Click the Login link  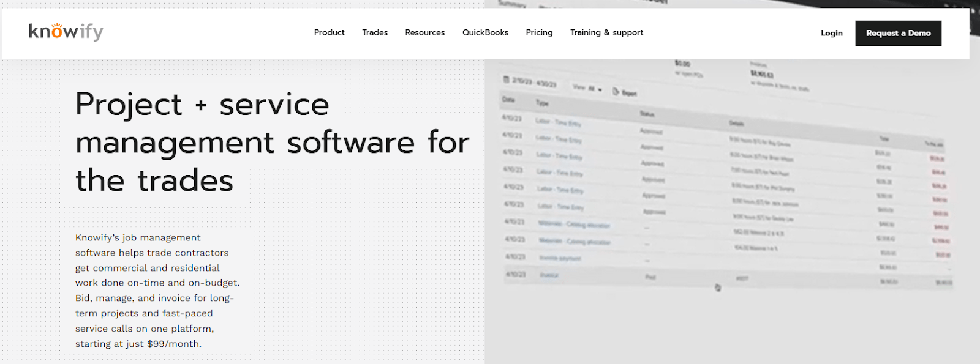pyautogui.click(x=831, y=33)
